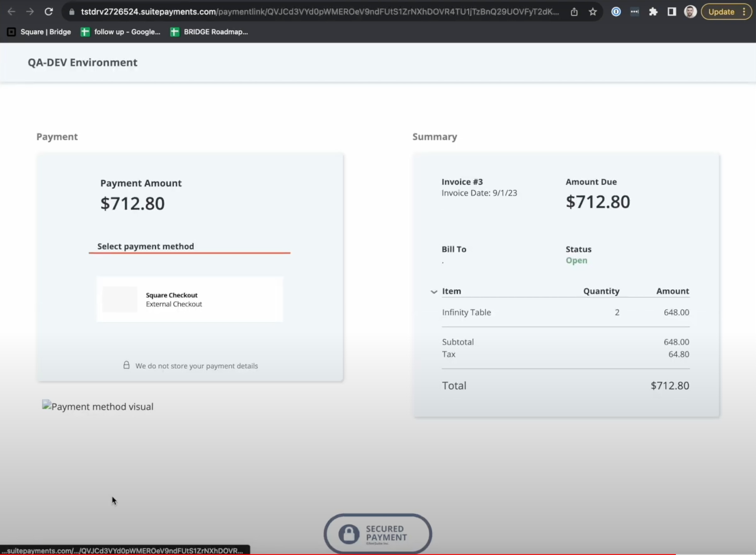The image size is (756, 555).
Task: Open the follow up Google sheet bookmark
Action: 121,32
